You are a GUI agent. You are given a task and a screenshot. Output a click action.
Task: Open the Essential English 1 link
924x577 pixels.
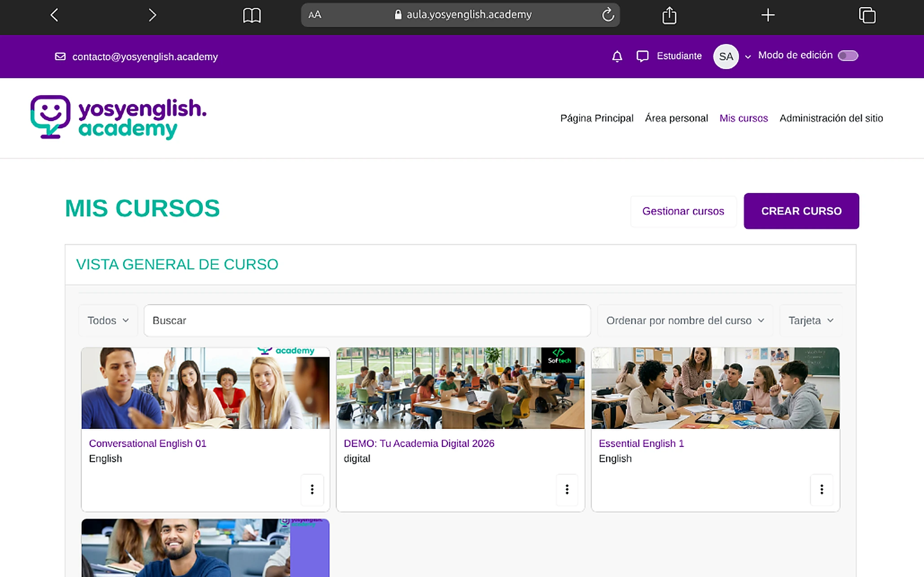pyautogui.click(x=641, y=443)
